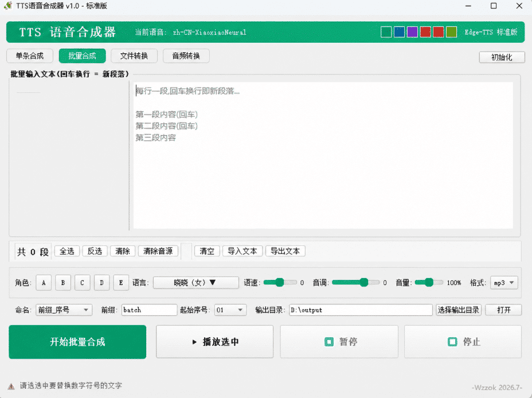Adjust the 音调 pitch slider
532x398 pixels.
[x=355, y=282]
